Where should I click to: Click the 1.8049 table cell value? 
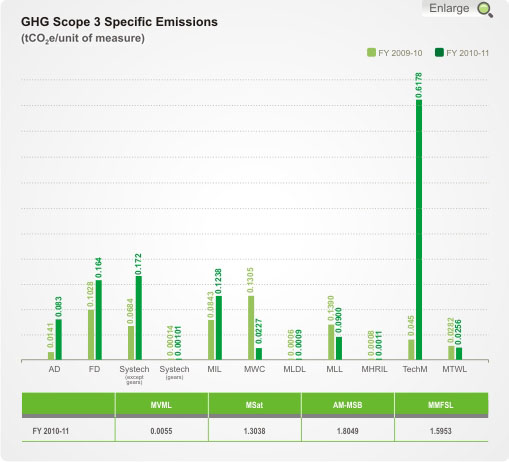[x=347, y=431]
